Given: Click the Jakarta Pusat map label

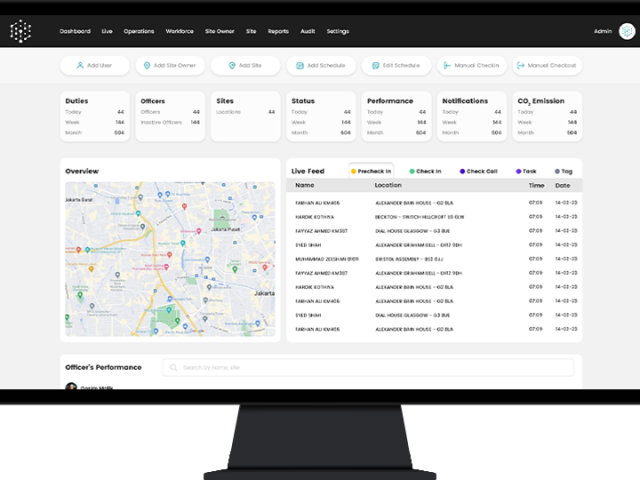Looking at the screenshot, I should (x=225, y=229).
